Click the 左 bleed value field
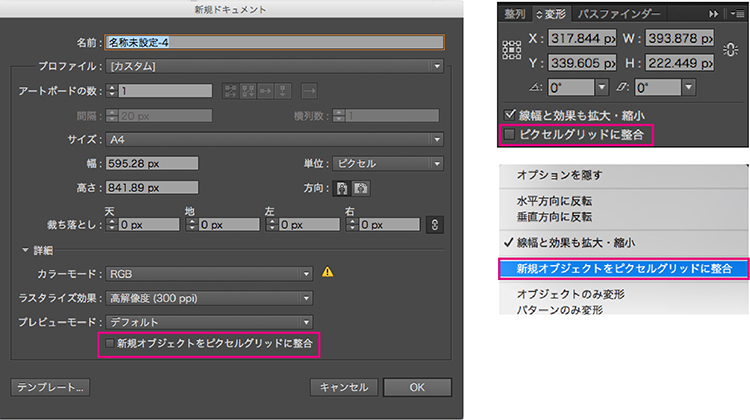Image resolution: width=750 pixels, height=420 pixels. click(309, 225)
